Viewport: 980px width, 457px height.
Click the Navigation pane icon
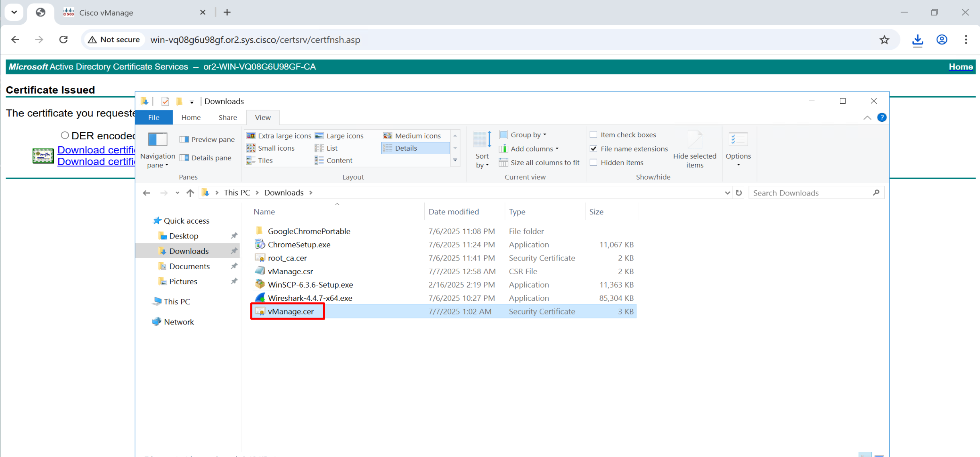click(x=158, y=140)
